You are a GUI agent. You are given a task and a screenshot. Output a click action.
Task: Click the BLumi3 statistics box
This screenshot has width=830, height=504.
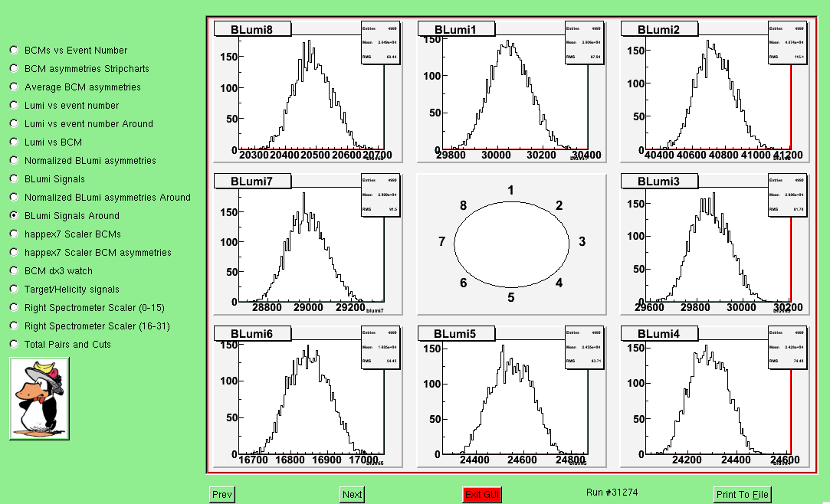(x=787, y=195)
